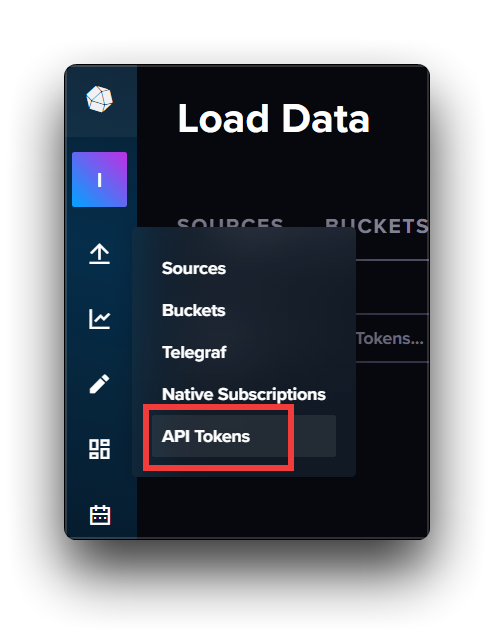Open Telegraf from the Load Data submenu
This screenshot has height=636, width=494.
194,352
